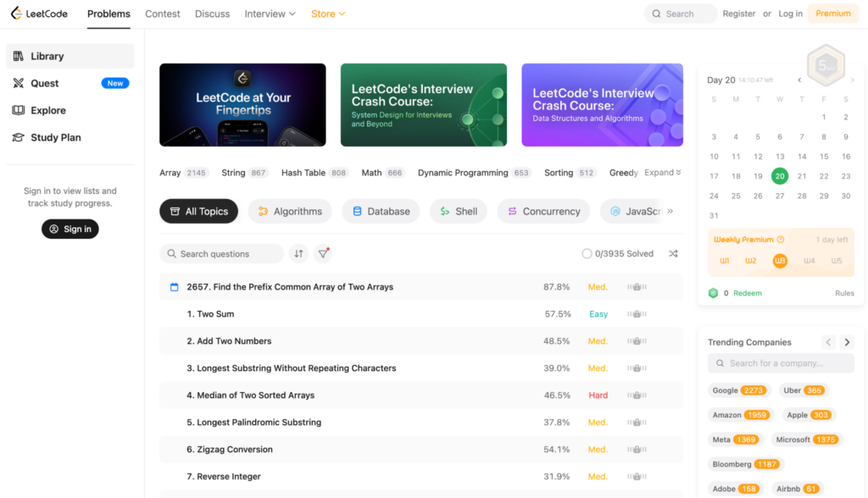The width and height of the screenshot is (868, 498).
Task: Open the Rules link
Action: tap(844, 293)
